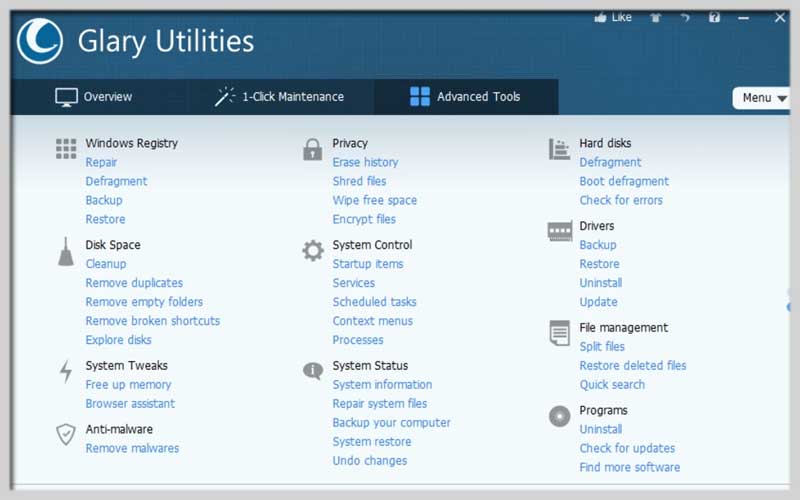The image size is (800, 500).
Task: Open Windows Registry Restore
Action: 105,219
